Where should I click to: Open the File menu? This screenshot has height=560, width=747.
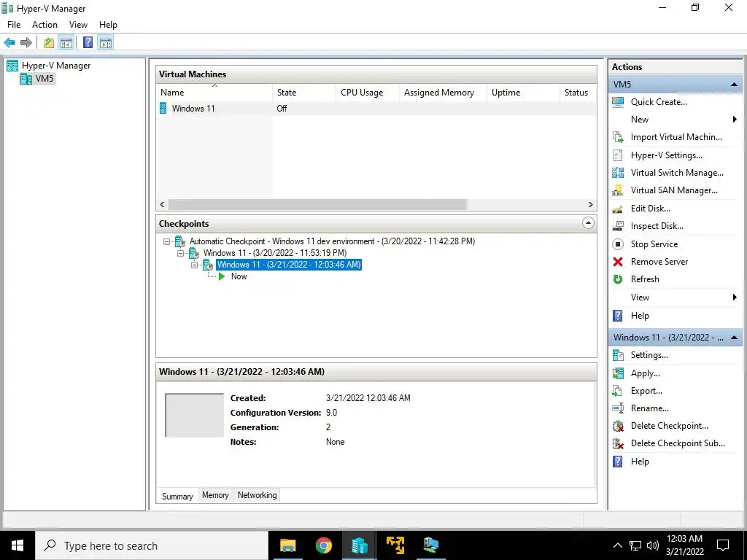14,25
